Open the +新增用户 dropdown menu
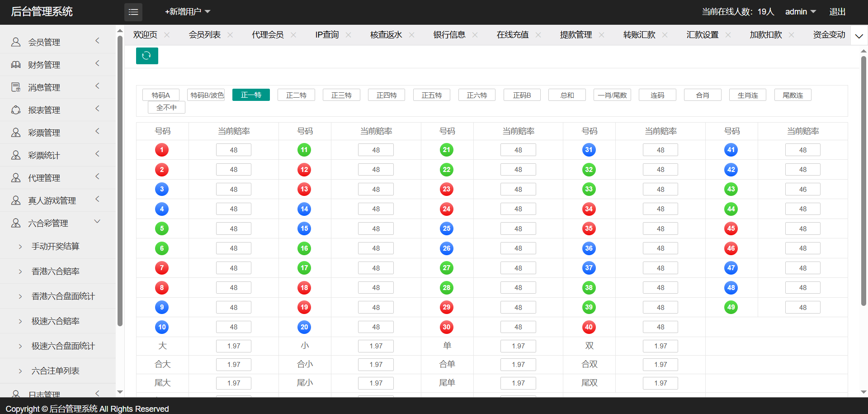This screenshot has width=868, height=414. (187, 12)
